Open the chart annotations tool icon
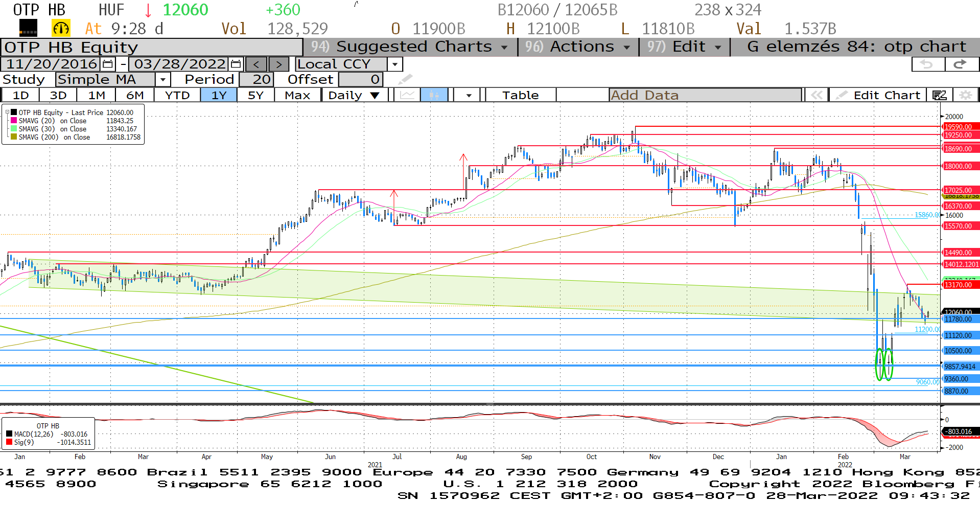980x524 pixels. pyautogui.click(x=939, y=95)
